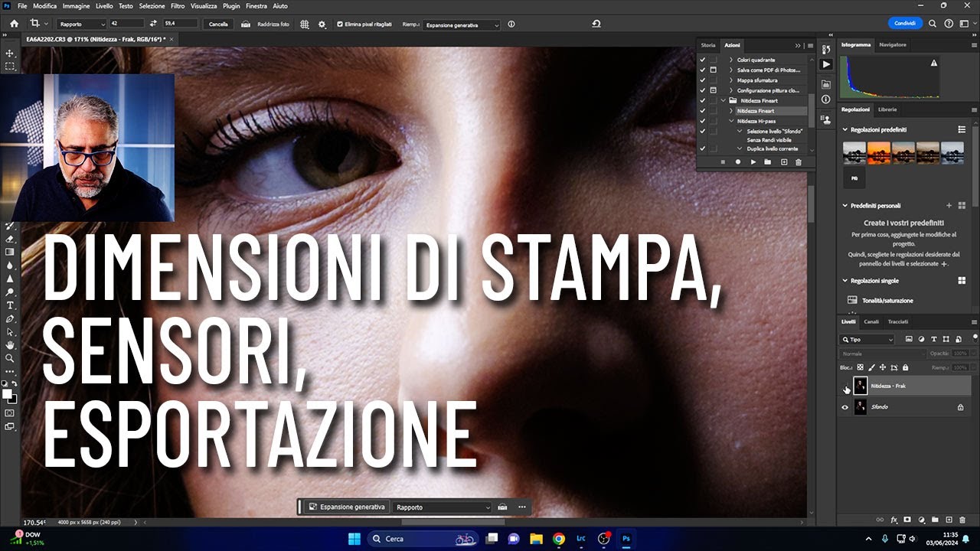Collapse Nitidezza Hi-pass action steps
The width and height of the screenshot is (980, 551).
tap(731, 121)
